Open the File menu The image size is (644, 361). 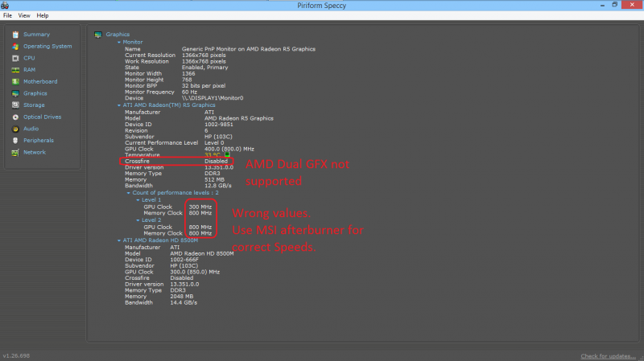[x=7, y=15]
